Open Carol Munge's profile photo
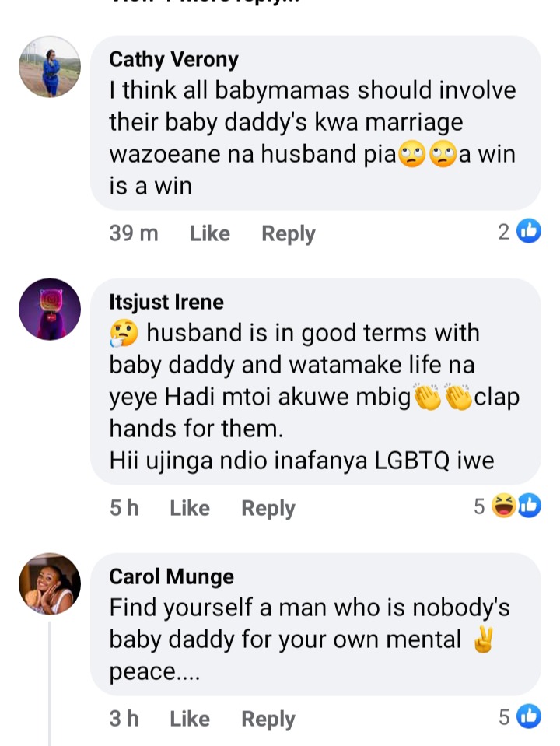The width and height of the screenshot is (560, 746). 50,583
